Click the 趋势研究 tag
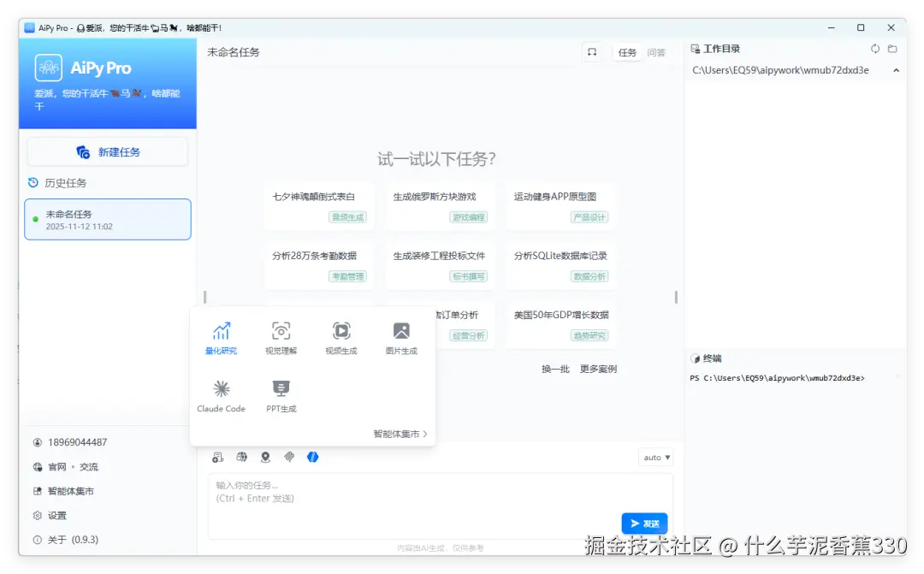The width and height of the screenshot is (924, 574). point(589,336)
